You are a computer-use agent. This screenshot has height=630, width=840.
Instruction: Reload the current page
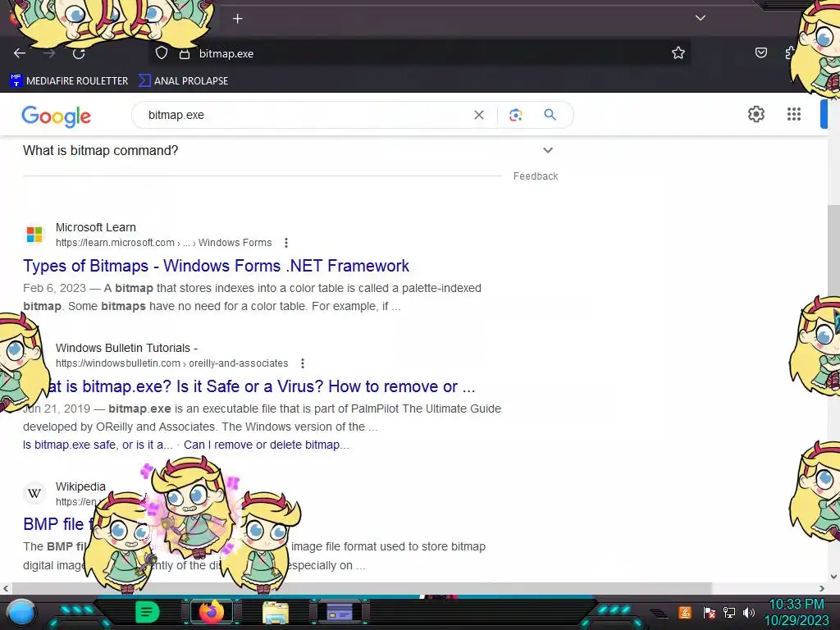(79, 53)
